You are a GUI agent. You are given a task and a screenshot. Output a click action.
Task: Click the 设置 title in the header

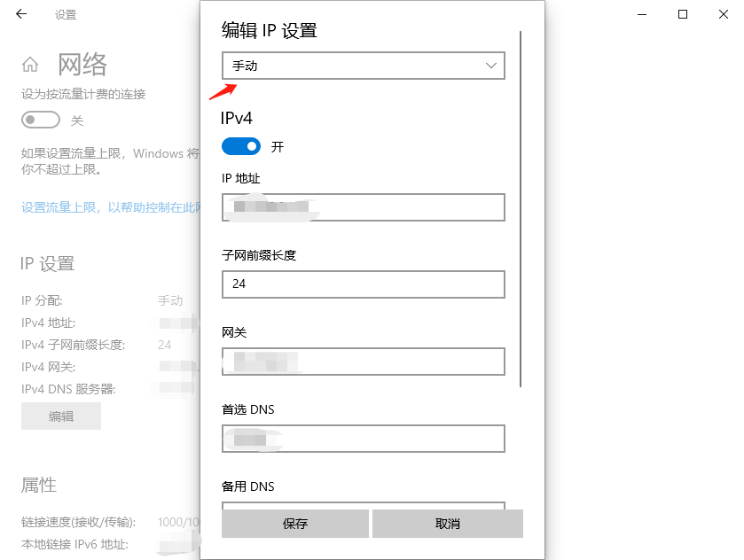coord(64,14)
